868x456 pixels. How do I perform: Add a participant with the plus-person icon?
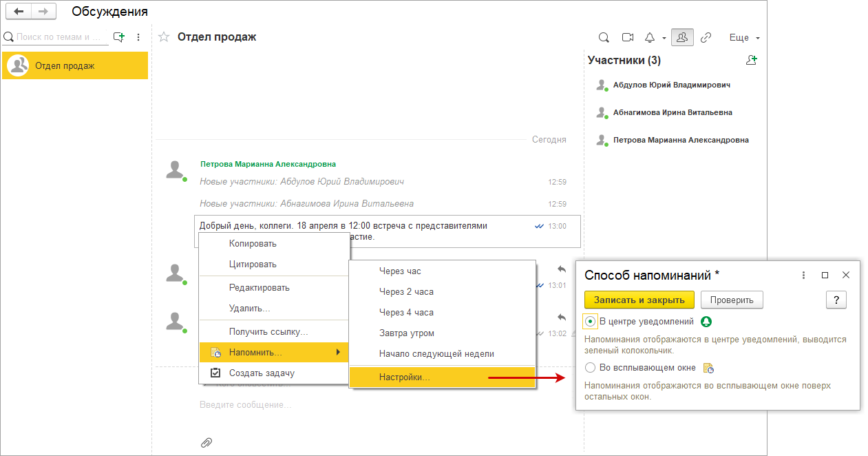(752, 60)
